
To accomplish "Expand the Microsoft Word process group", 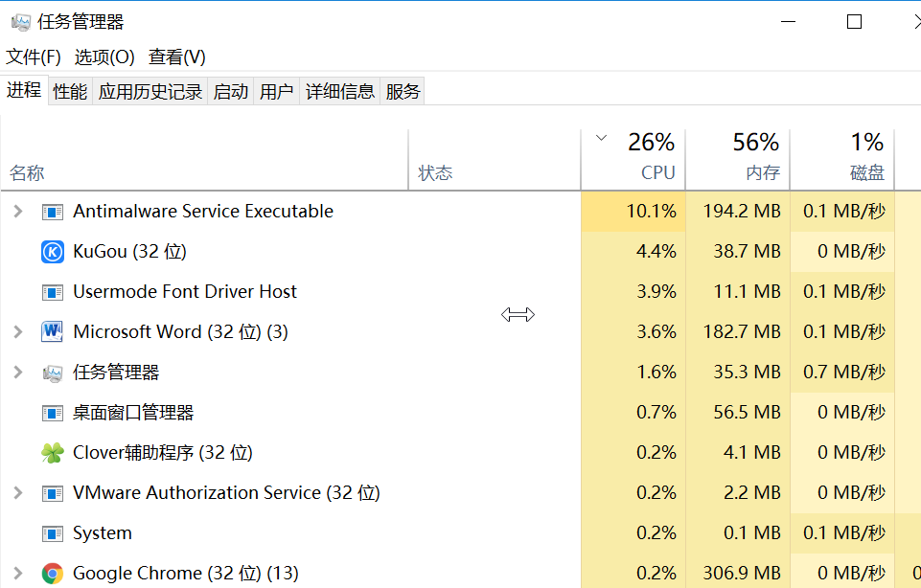I will pyautogui.click(x=18, y=332).
